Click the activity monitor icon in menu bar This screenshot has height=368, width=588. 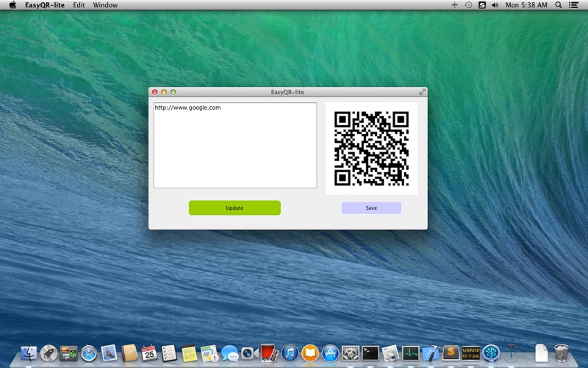click(454, 5)
